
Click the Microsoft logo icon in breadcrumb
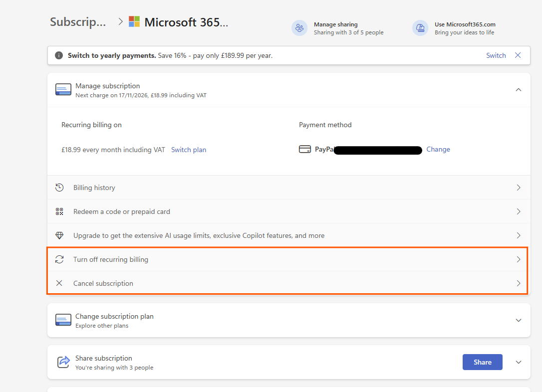point(134,21)
